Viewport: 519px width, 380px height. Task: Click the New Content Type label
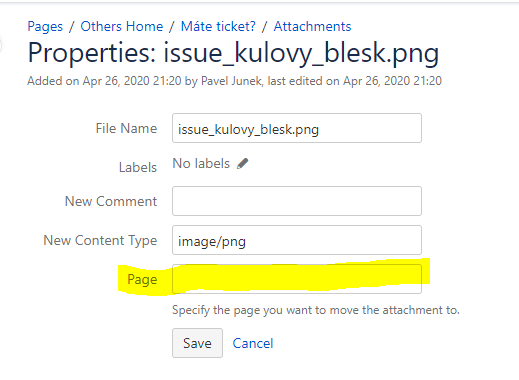pos(100,240)
